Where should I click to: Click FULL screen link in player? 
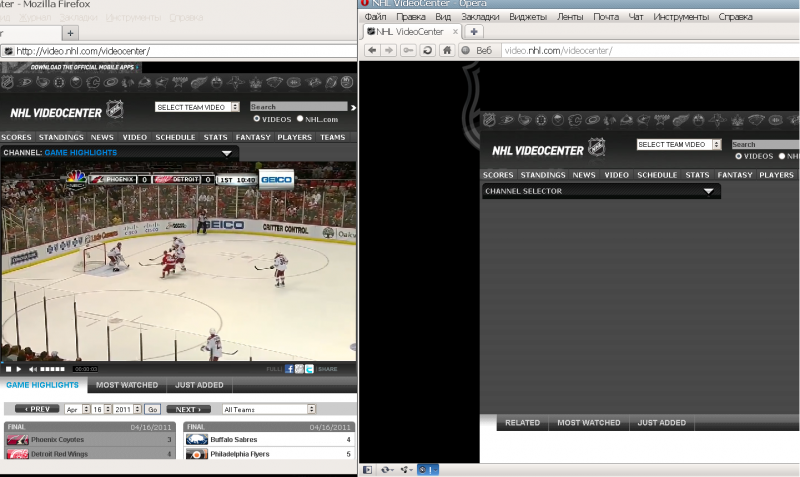coord(273,369)
